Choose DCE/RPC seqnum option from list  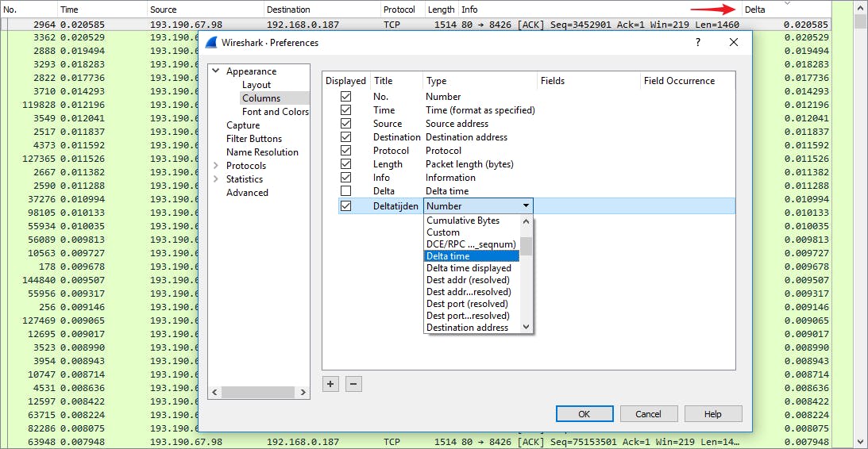pos(472,244)
